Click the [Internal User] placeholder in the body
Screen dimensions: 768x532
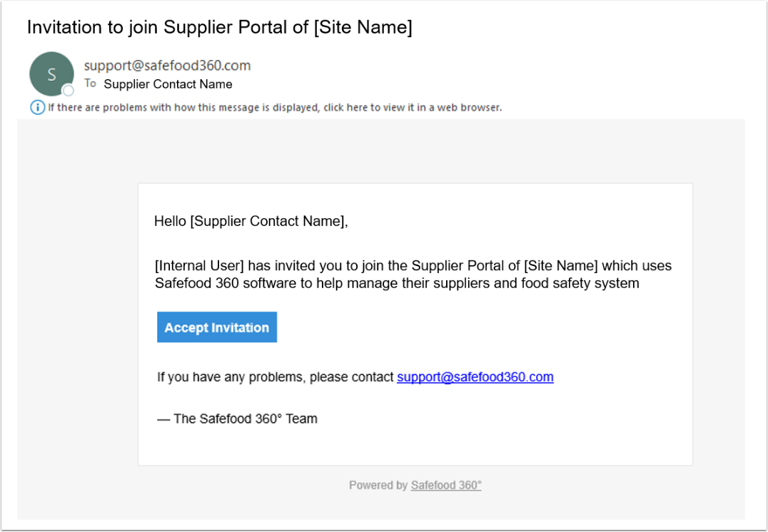[199, 266]
